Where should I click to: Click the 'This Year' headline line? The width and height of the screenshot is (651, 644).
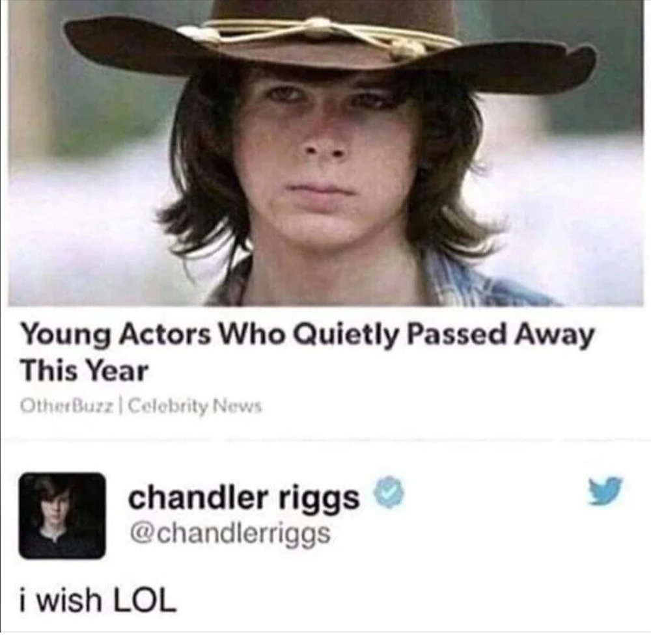[84, 371]
